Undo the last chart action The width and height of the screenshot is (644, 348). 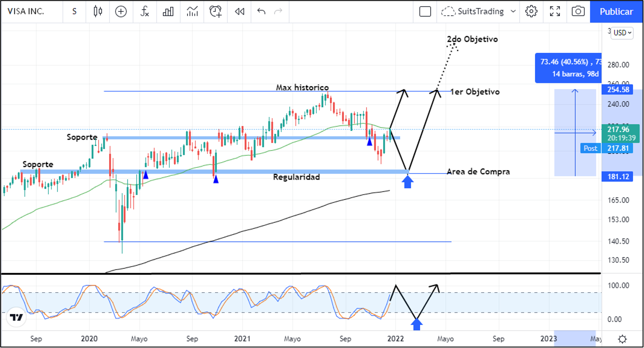pyautogui.click(x=261, y=11)
